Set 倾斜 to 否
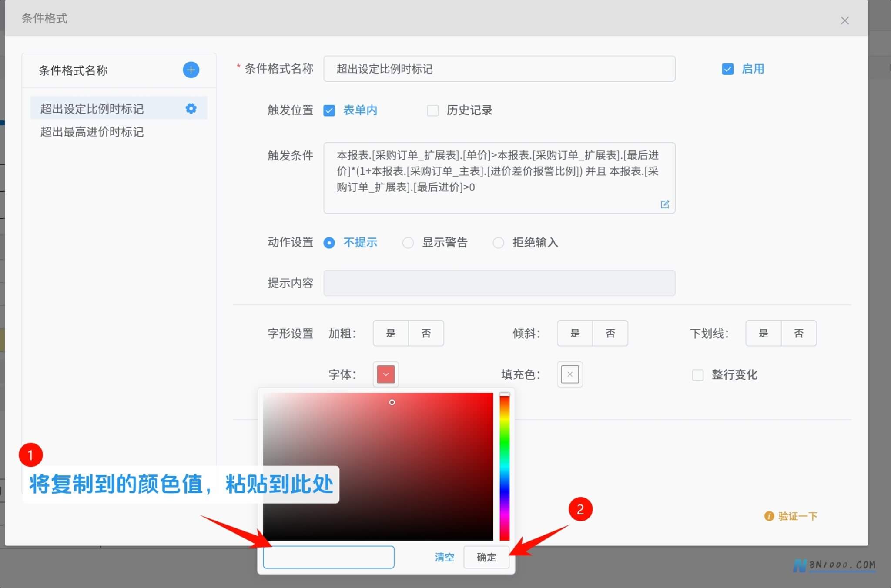The width and height of the screenshot is (891, 588). tap(610, 333)
